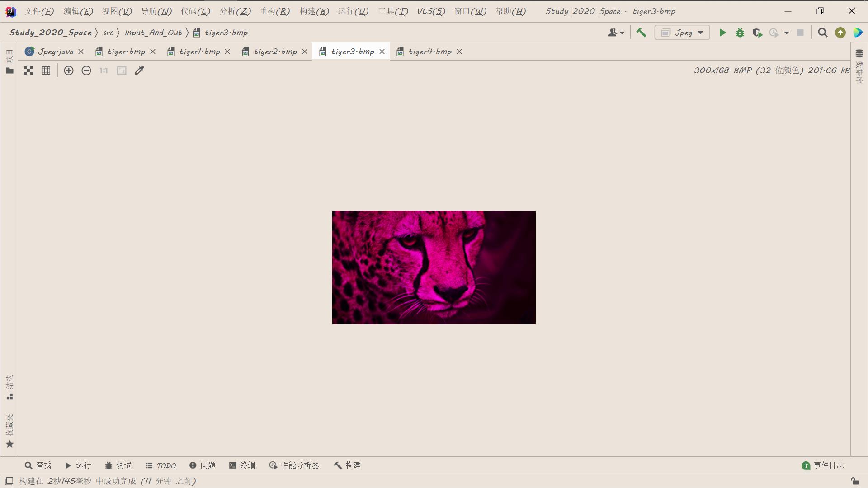Run the Jpeg configuration
Screen dimensions: 868x488
[722, 33]
